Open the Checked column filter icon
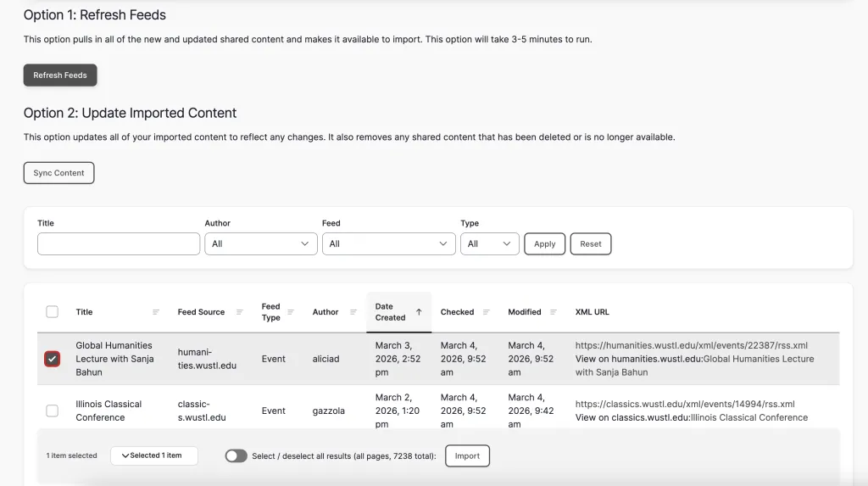Screen dimensions: 868x486 (x=487, y=312)
